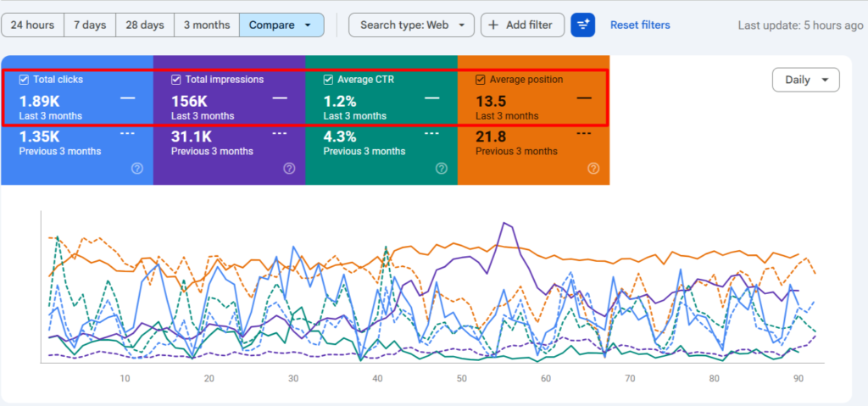
Task: Select the 3 months range
Action: pos(207,25)
